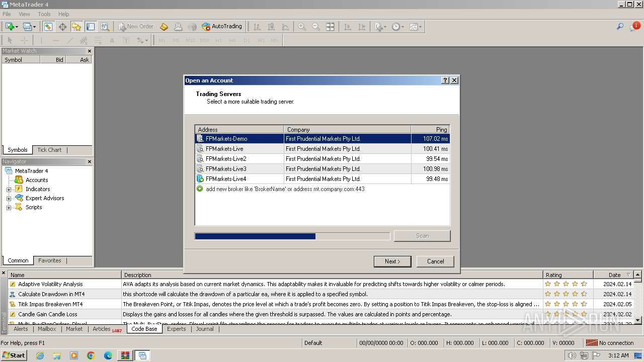Switch to the Tick Chart tab
The width and height of the screenshot is (644, 362).
pyautogui.click(x=49, y=150)
